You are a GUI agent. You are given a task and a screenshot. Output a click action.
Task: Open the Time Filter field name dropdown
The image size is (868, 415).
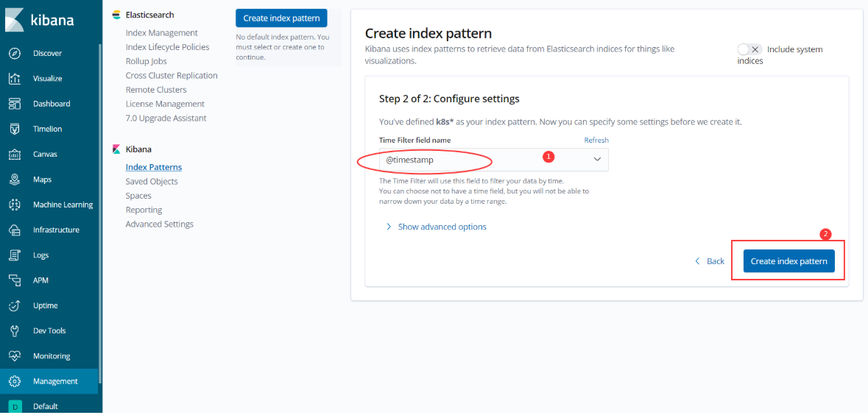pyautogui.click(x=493, y=160)
